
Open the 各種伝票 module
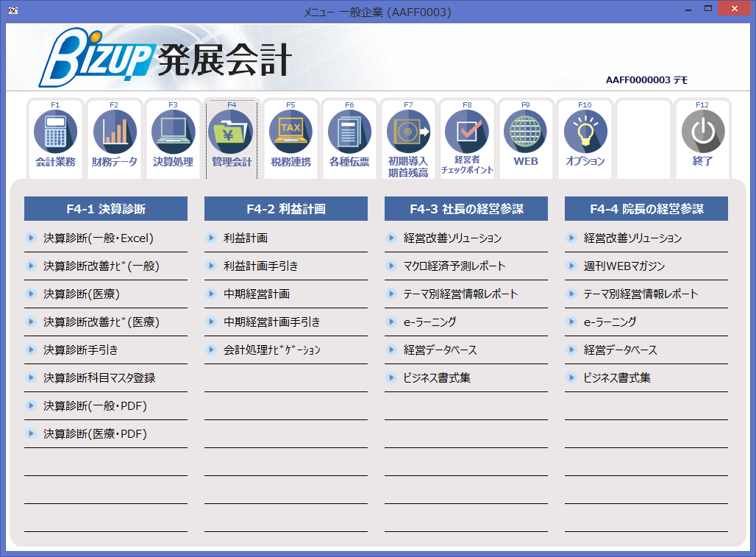pos(349,138)
